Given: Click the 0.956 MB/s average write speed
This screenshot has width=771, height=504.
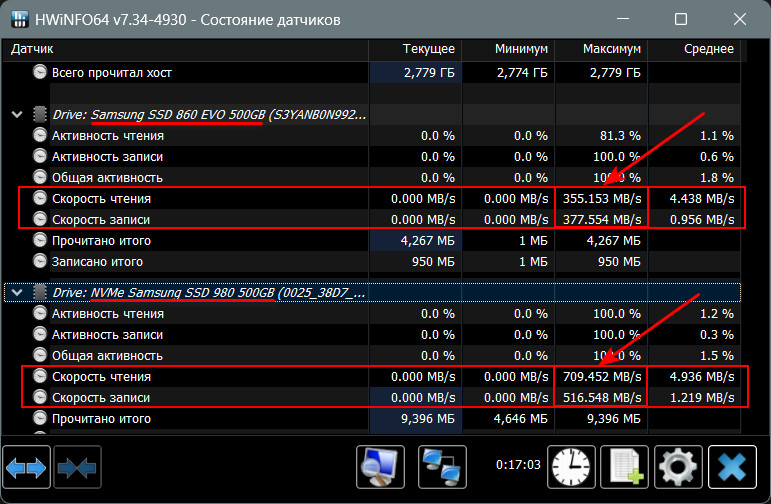Looking at the screenshot, I should 702,219.
